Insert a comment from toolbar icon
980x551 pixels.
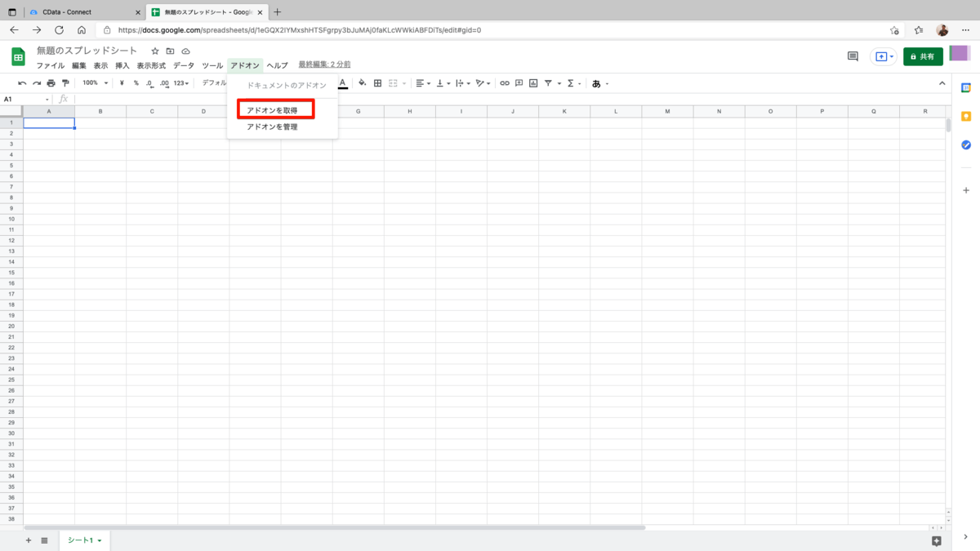519,83
